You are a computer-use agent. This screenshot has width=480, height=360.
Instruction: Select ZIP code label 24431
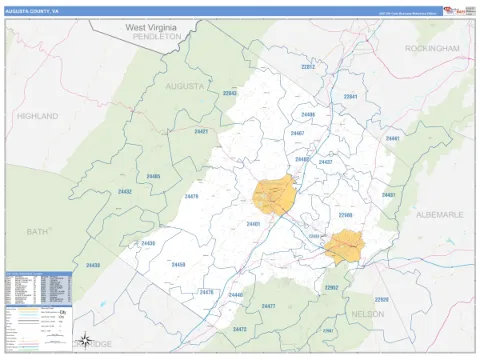tap(389, 195)
